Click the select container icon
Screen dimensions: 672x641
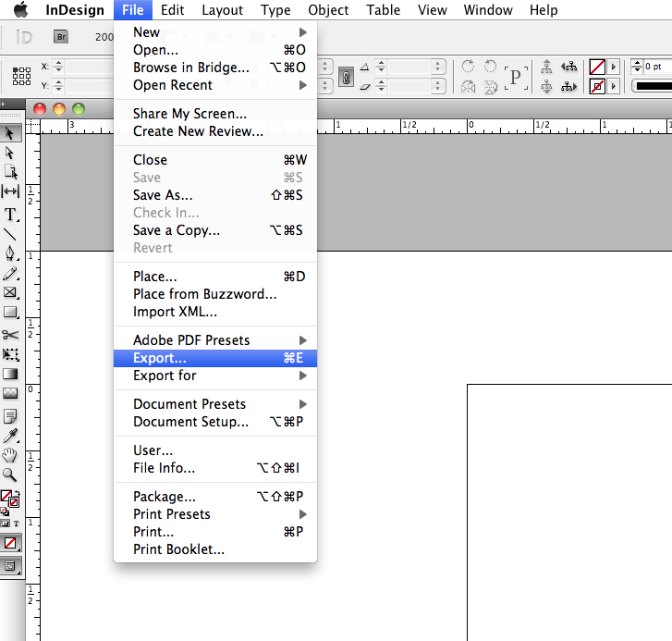[546, 67]
